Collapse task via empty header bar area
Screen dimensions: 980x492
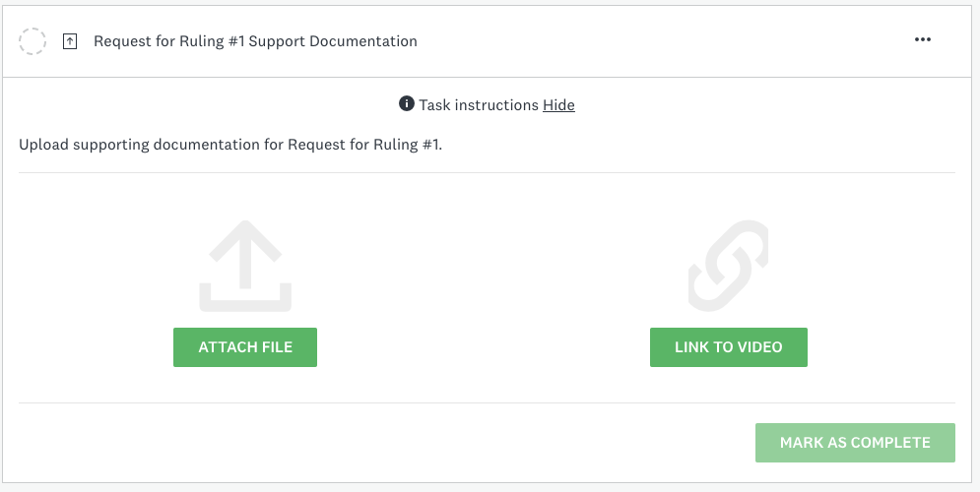[663, 41]
